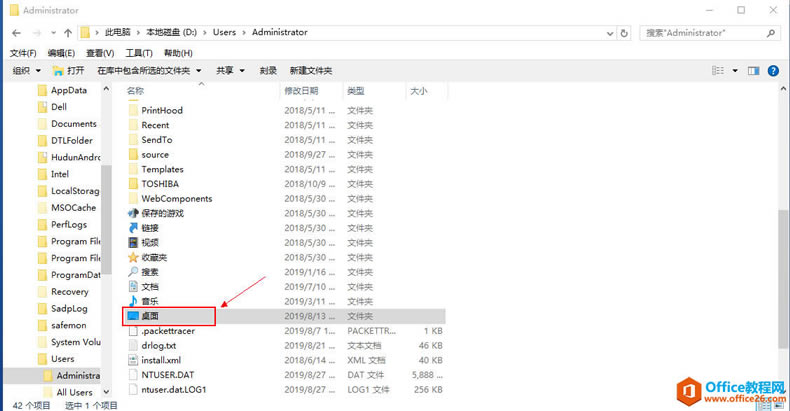Viewport: 790px width, 411px height.
Task: Select the drlog.txt file icon
Action: (x=133, y=346)
